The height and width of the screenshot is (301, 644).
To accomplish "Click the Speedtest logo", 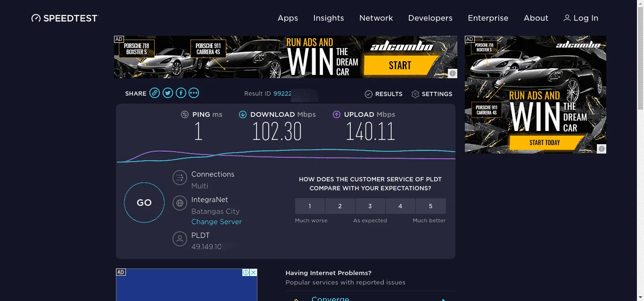I will click(x=65, y=18).
